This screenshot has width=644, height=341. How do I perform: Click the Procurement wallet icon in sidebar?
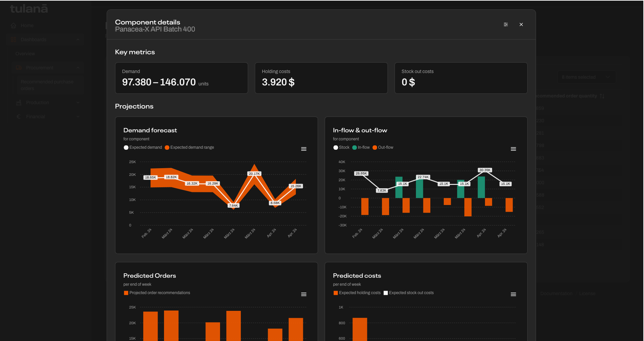point(19,68)
